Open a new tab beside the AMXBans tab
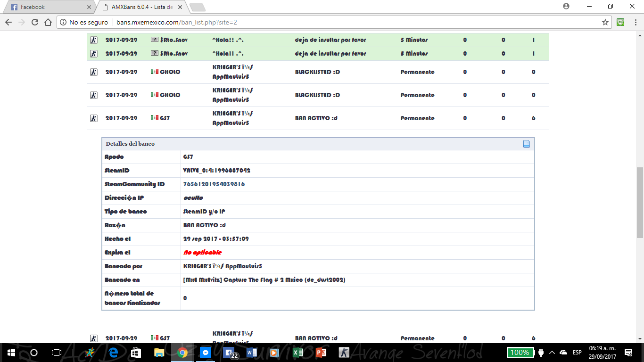 point(197,7)
